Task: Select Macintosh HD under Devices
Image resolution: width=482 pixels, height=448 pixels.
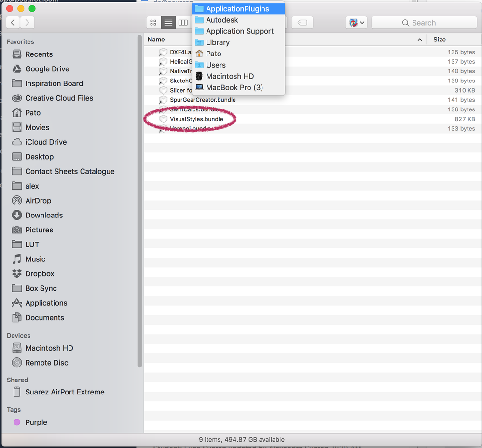Action: [42, 348]
